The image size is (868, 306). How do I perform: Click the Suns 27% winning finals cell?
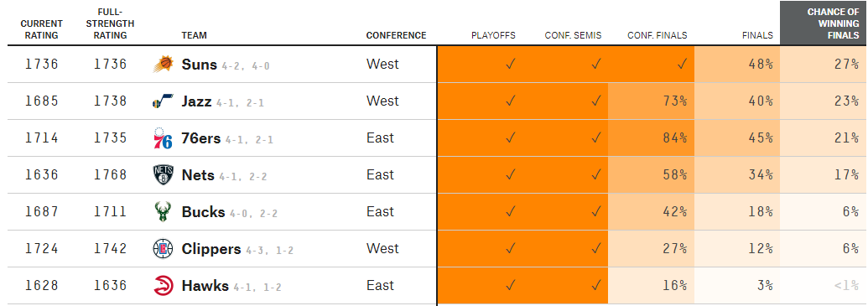pos(824,65)
